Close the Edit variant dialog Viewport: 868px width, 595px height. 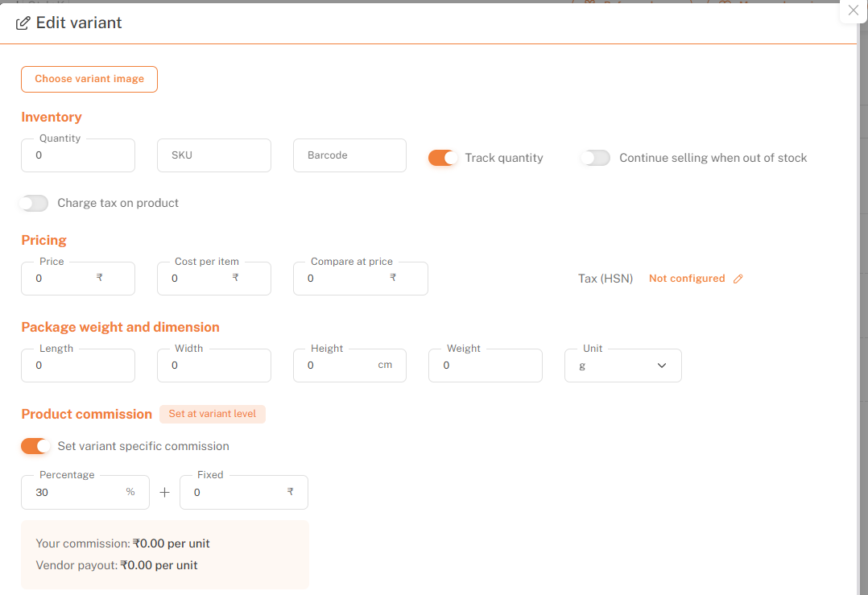(x=853, y=10)
